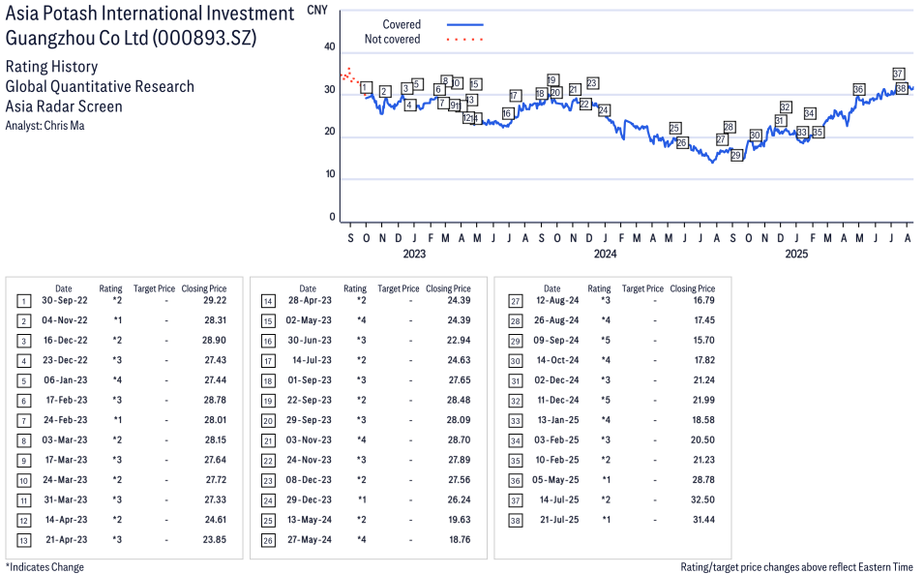This screenshot has width=924, height=574.
Task: Click numbered box 13 in the rating table
Action: click(x=23, y=540)
